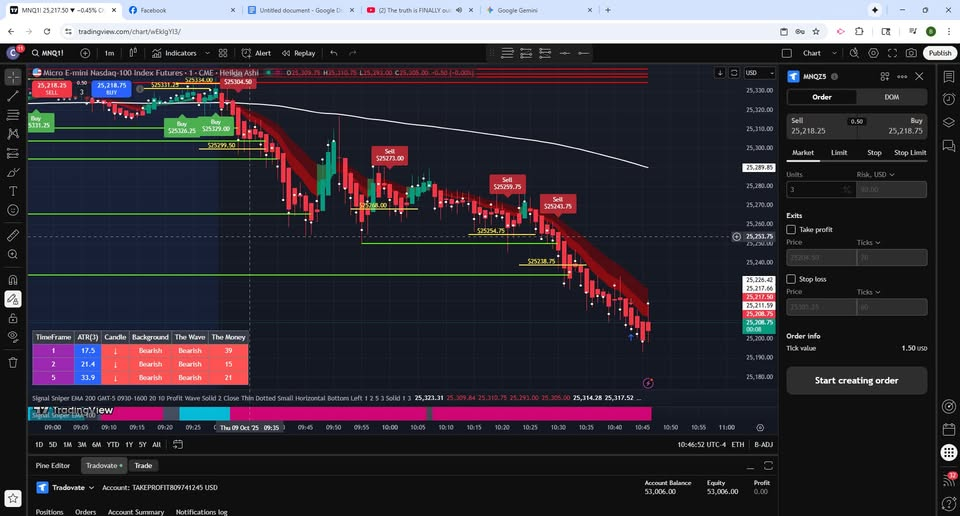
Task: Open quick search icon in top toolbar
Action: (854, 53)
